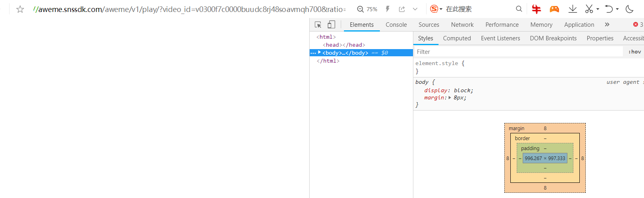The width and height of the screenshot is (644, 198).
Task: Show more DevTools tabs chevron
Action: (607, 25)
